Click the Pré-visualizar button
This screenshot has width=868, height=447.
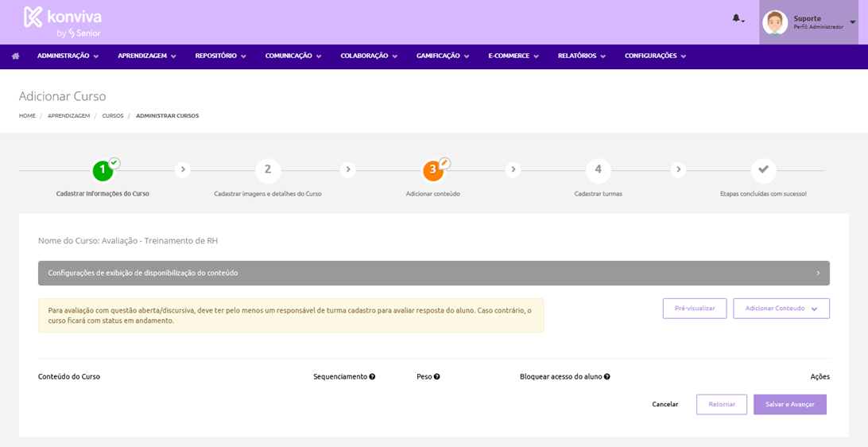(x=694, y=309)
